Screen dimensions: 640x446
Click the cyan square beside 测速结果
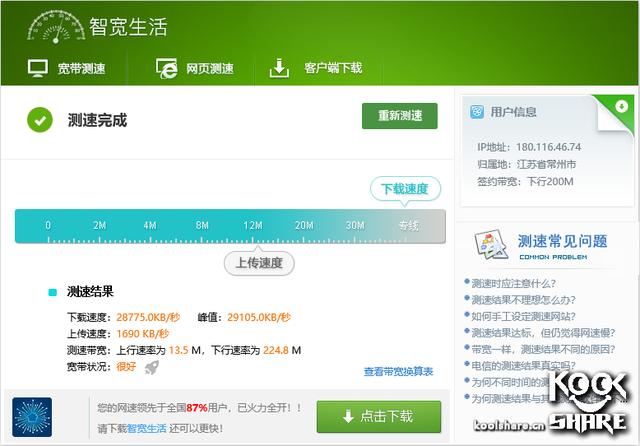[52, 292]
